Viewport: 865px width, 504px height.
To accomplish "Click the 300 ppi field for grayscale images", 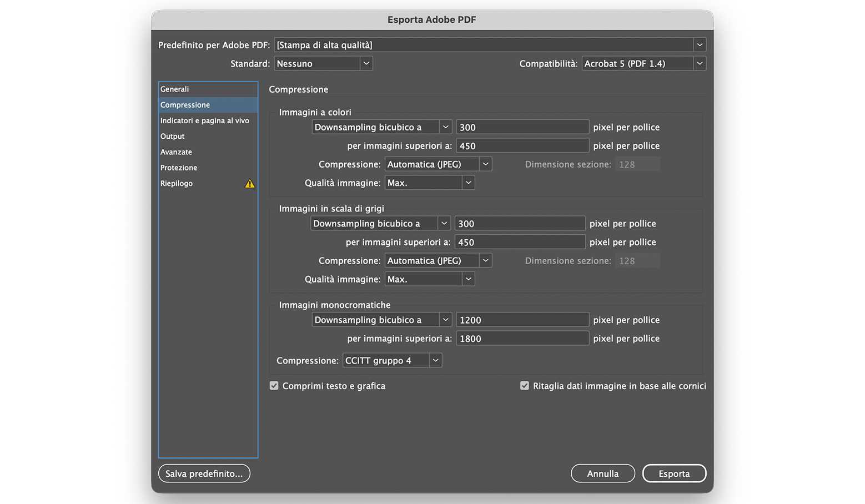I will point(520,224).
